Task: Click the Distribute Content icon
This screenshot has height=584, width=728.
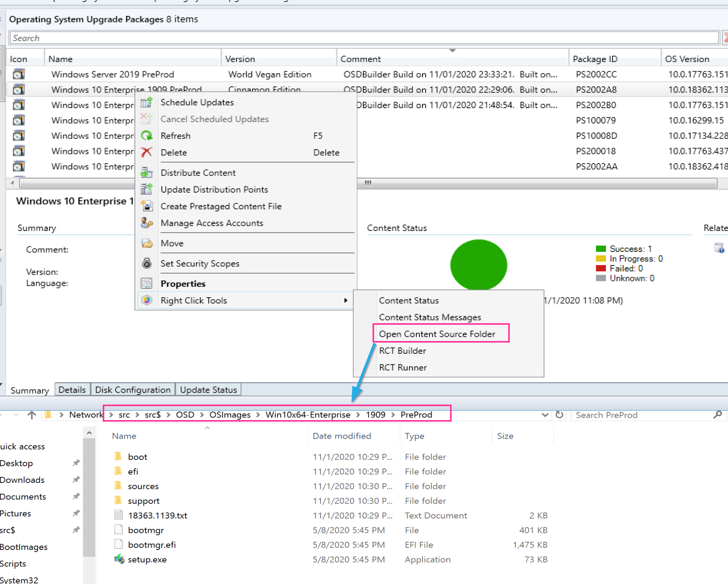Action: (x=147, y=173)
